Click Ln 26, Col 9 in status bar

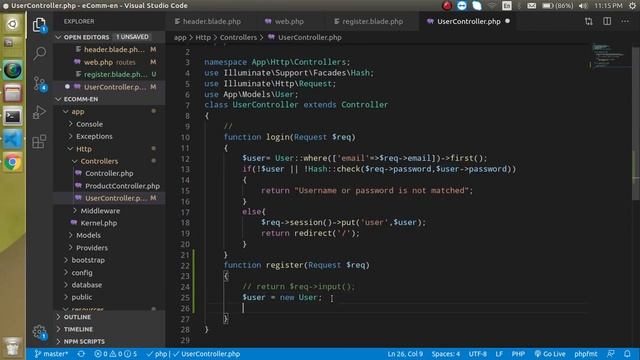405,354
